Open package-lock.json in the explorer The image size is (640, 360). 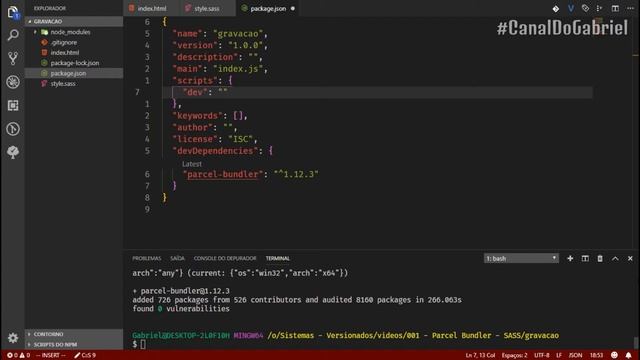tap(73, 63)
